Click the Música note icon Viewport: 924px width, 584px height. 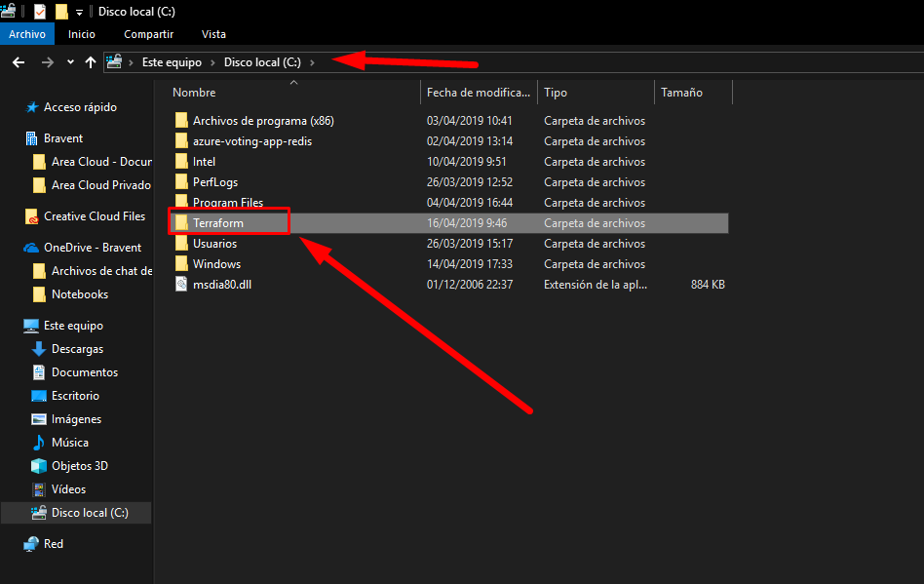point(39,442)
